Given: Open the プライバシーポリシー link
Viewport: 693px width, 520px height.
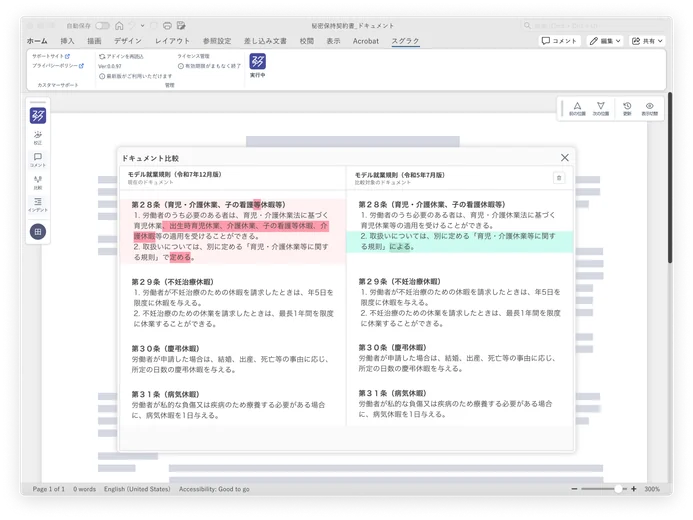Looking at the screenshot, I should (58, 66).
